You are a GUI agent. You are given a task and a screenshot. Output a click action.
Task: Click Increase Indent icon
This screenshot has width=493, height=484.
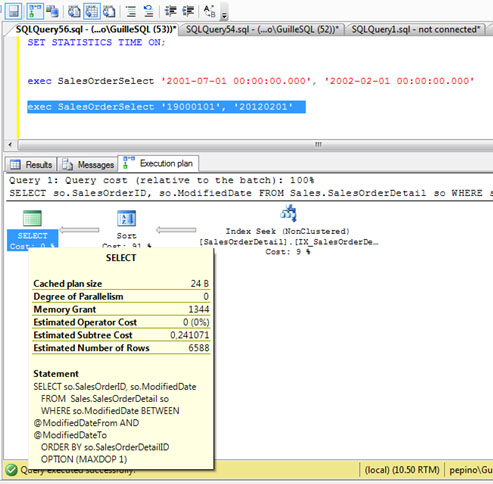(x=188, y=12)
